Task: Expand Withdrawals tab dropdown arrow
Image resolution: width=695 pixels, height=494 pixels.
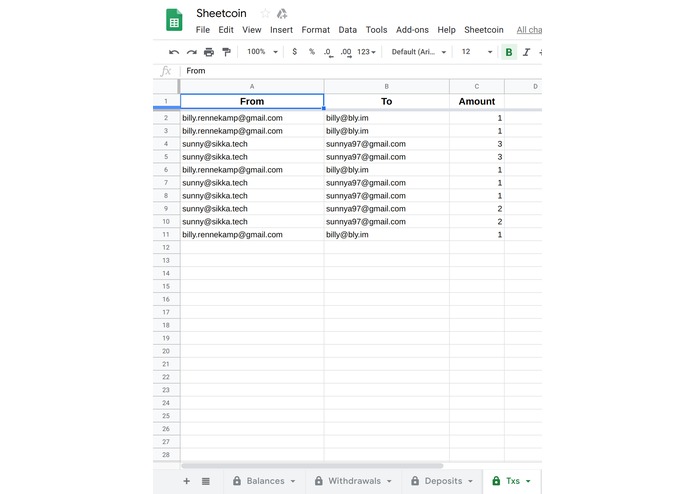Action: tap(389, 481)
